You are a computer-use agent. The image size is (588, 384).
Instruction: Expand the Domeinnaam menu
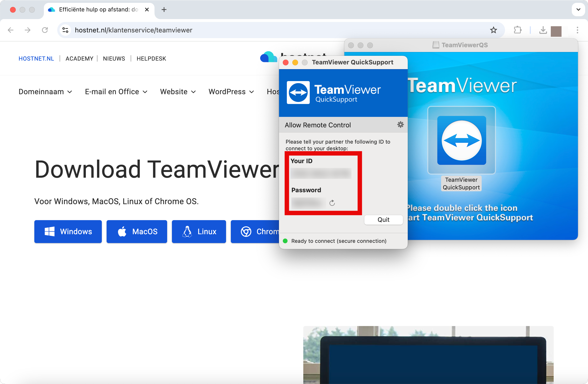pyautogui.click(x=46, y=92)
